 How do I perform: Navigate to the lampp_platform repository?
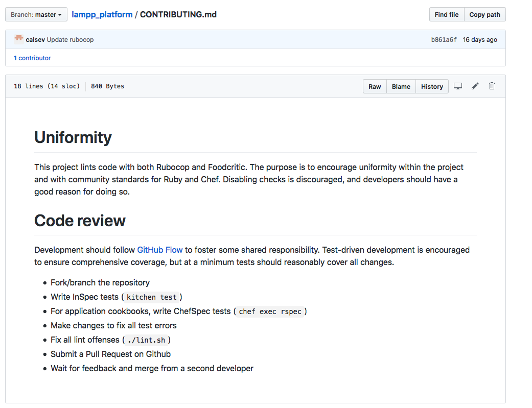click(x=102, y=14)
